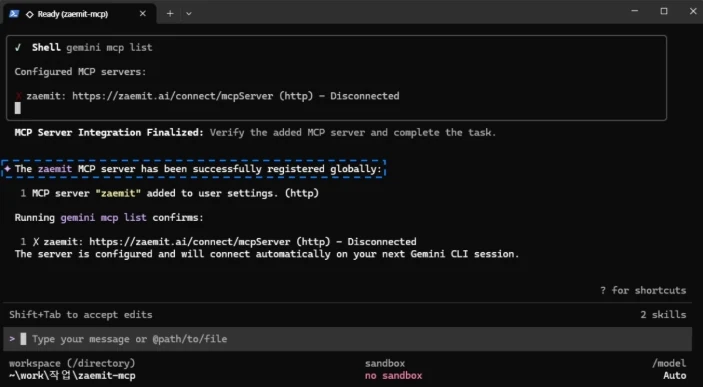Click the message input field
Viewport: 703px width, 387px height.
(x=347, y=339)
